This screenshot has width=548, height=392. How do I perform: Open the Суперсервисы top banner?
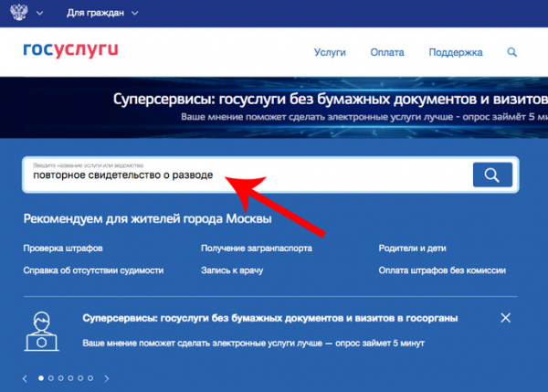click(x=274, y=107)
